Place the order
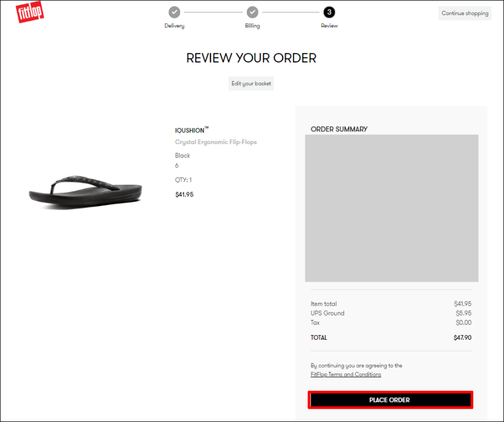 pyautogui.click(x=390, y=400)
